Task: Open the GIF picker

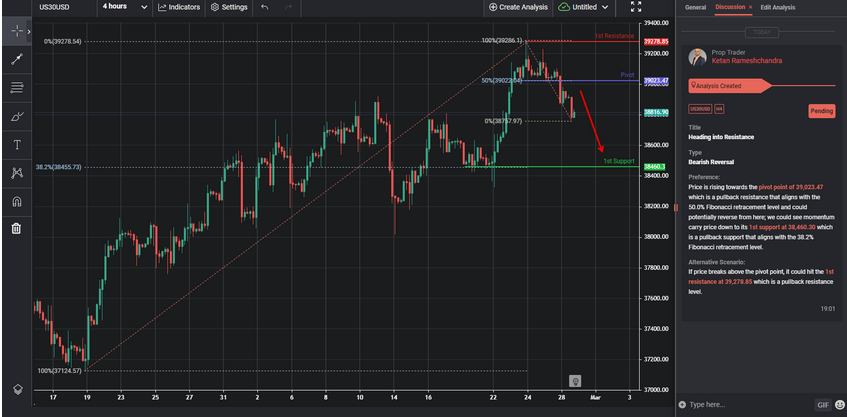Action: tap(823, 405)
